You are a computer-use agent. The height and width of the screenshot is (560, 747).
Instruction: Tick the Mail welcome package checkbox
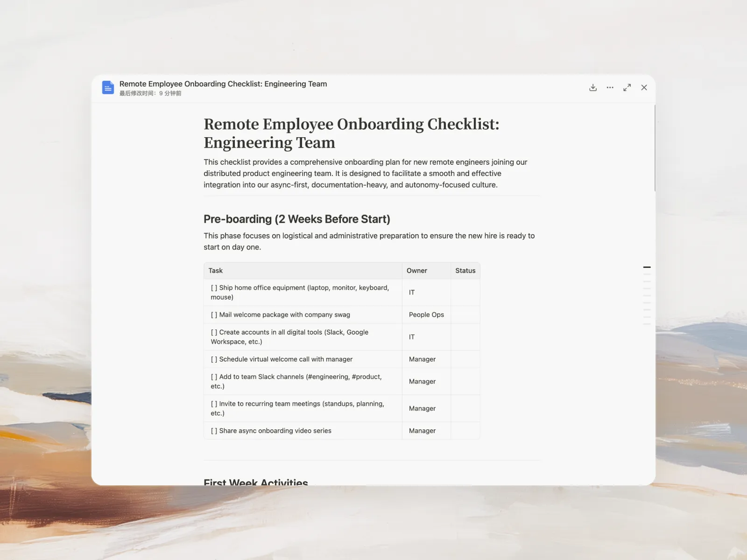tap(214, 315)
